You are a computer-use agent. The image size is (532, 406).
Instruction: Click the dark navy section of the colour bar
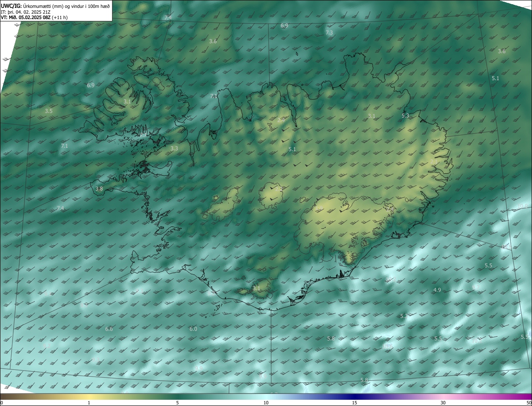pyautogui.click(x=355, y=396)
